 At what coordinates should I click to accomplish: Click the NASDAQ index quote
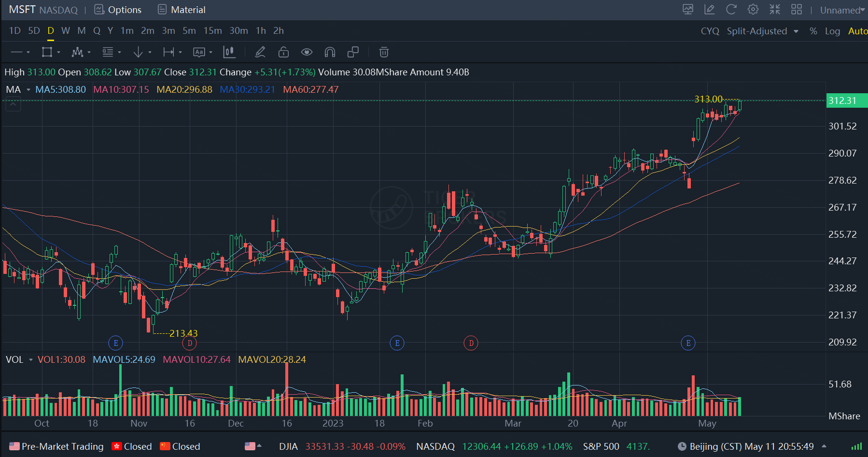click(x=494, y=446)
